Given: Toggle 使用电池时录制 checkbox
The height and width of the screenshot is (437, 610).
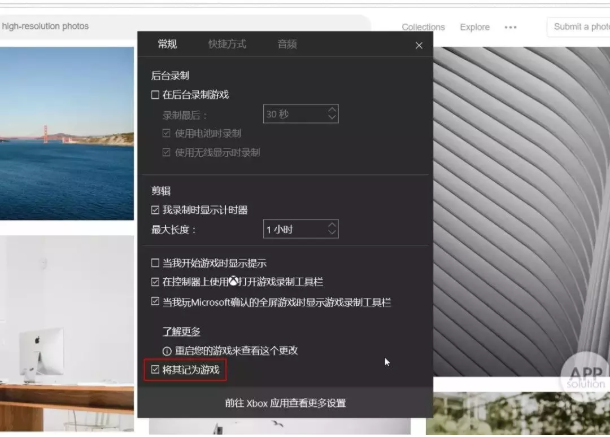Looking at the screenshot, I should point(167,133).
